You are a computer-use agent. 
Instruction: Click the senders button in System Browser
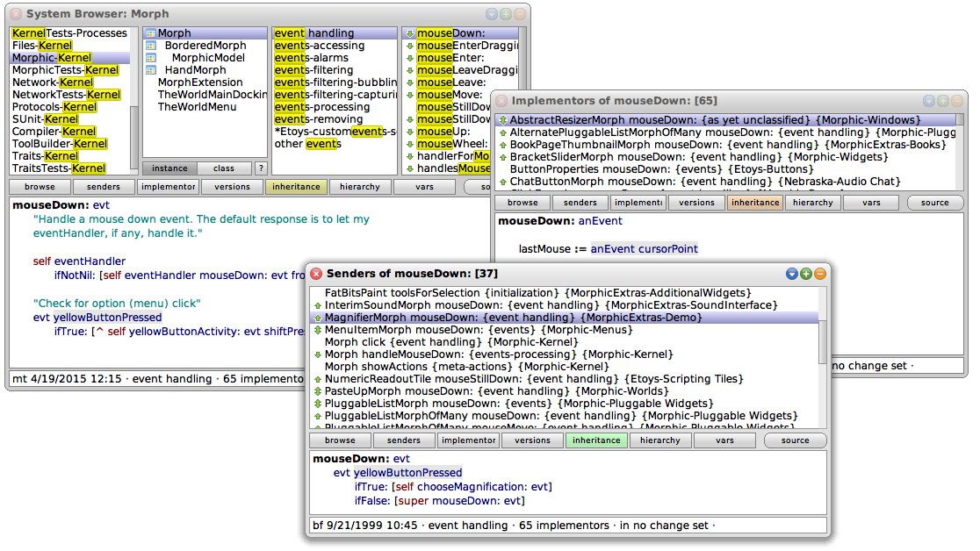(x=104, y=186)
